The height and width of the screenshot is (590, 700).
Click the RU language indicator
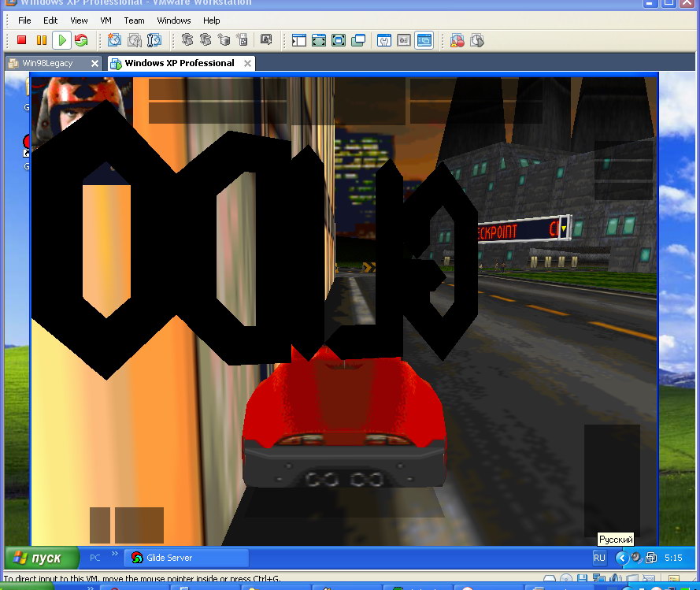click(599, 558)
